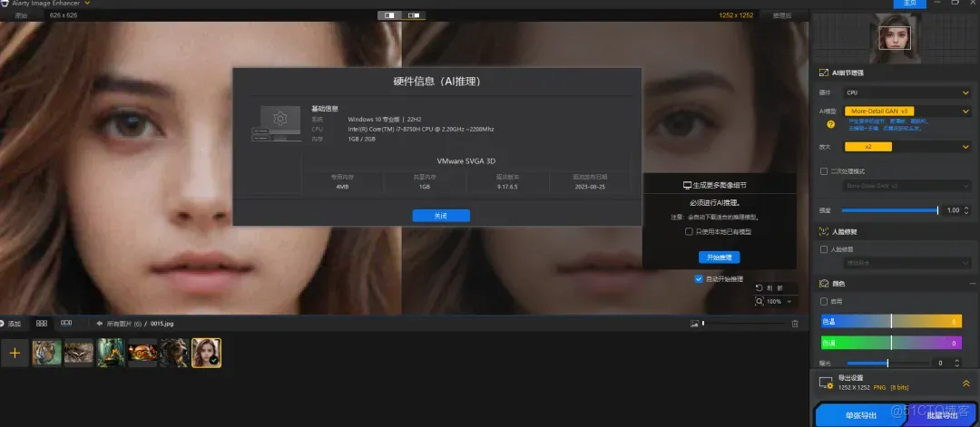Click the magnifier zoom icon at 100%
The image size is (980, 427).
tap(759, 301)
